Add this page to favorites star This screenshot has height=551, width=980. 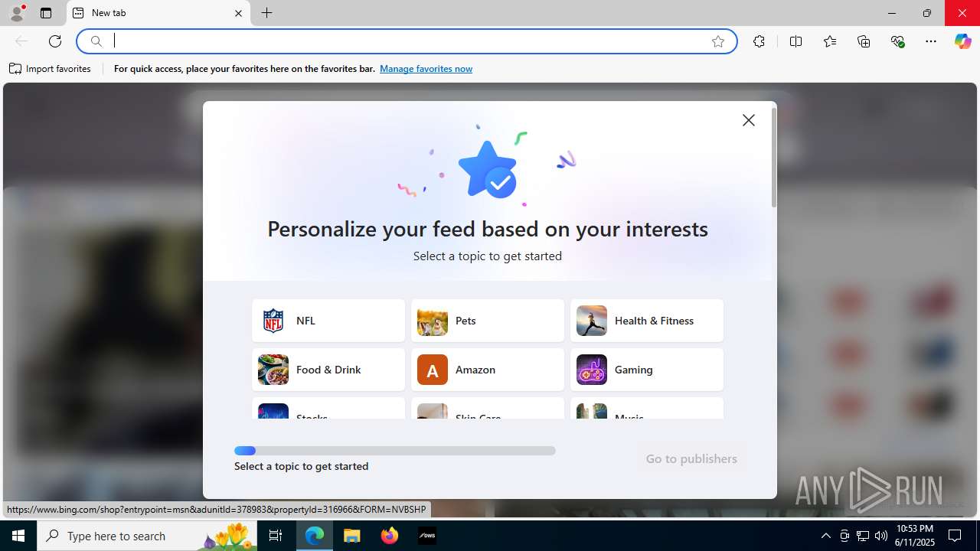pos(718,41)
